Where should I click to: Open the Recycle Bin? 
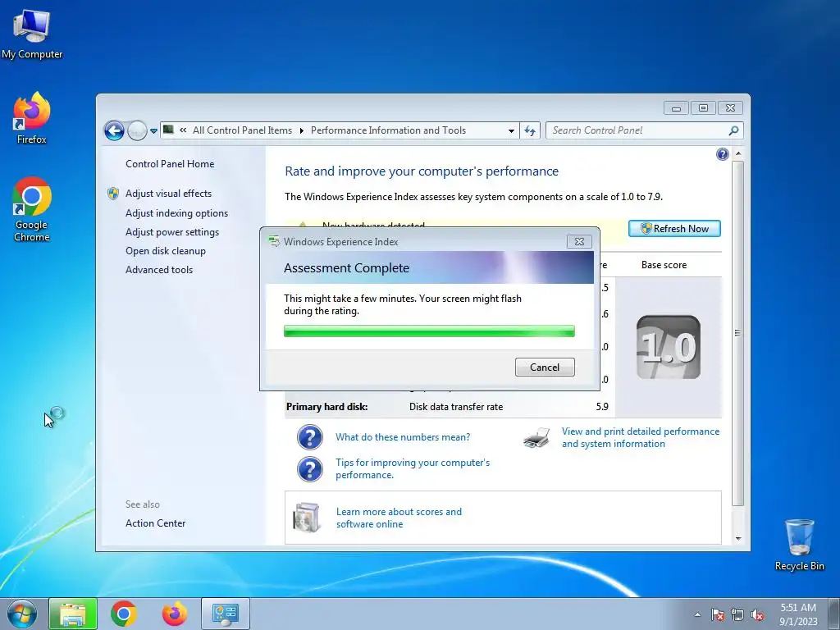(799, 544)
